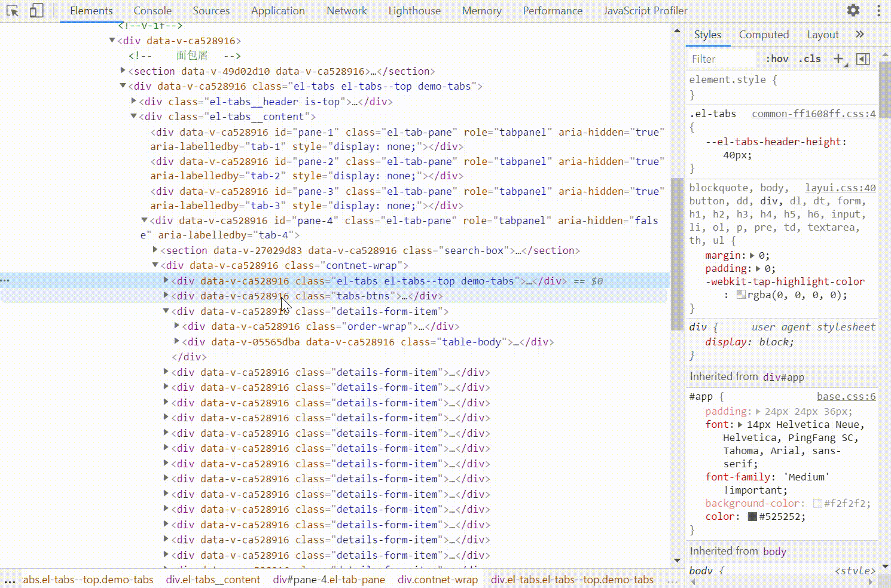Show more Styles pane tabs chevron

click(x=860, y=34)
